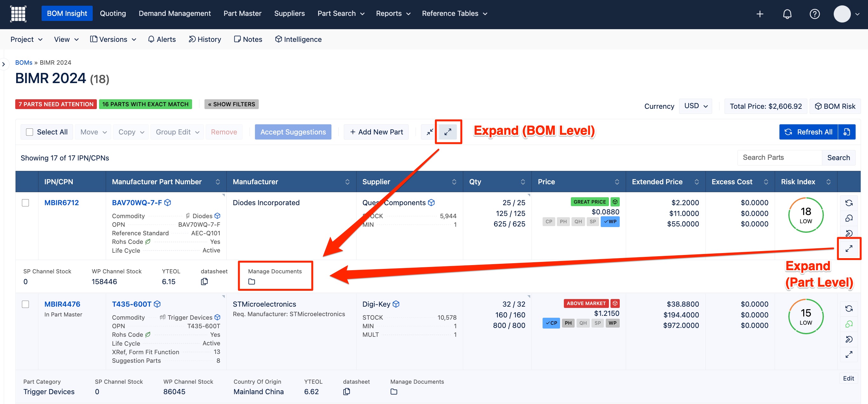868x404 pixels.
Task: Refresh the MBIR6712 row pricing icon
Action: click(849, 203)
